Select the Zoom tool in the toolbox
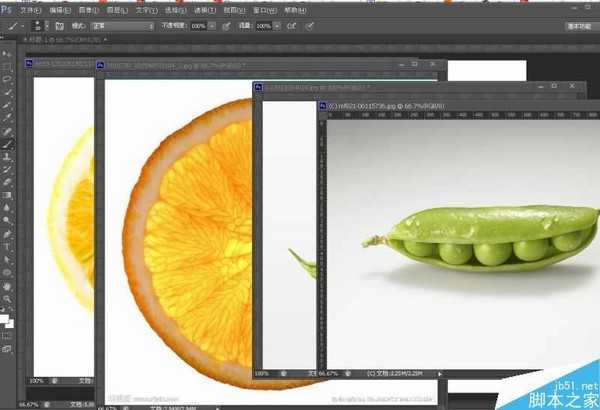Screen dimensions: 600x410 (8, 297)
